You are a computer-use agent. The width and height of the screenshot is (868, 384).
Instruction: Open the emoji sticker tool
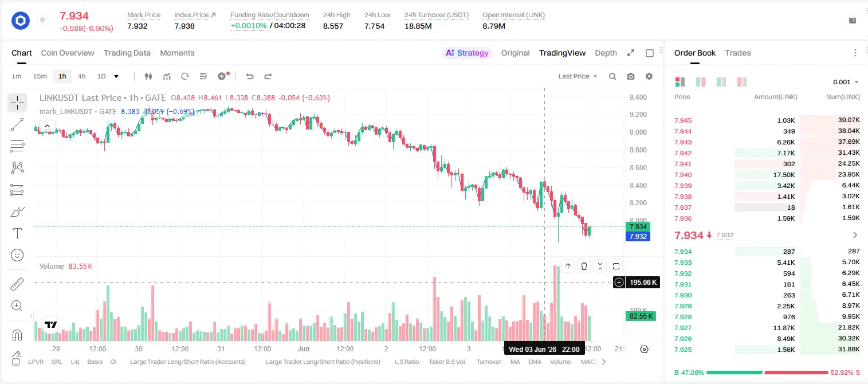(x=17, y=255)
